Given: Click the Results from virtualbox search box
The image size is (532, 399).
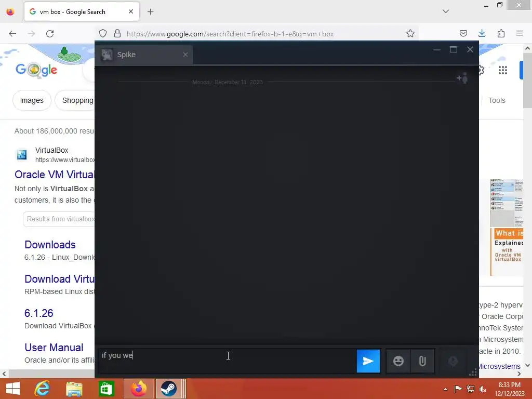Looking at the screenshot, I should 59,219.
